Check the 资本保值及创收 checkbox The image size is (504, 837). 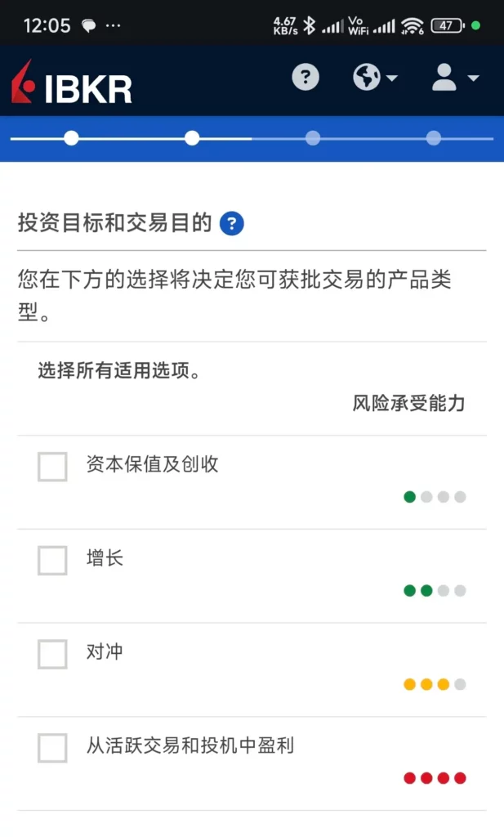[52, 467]
